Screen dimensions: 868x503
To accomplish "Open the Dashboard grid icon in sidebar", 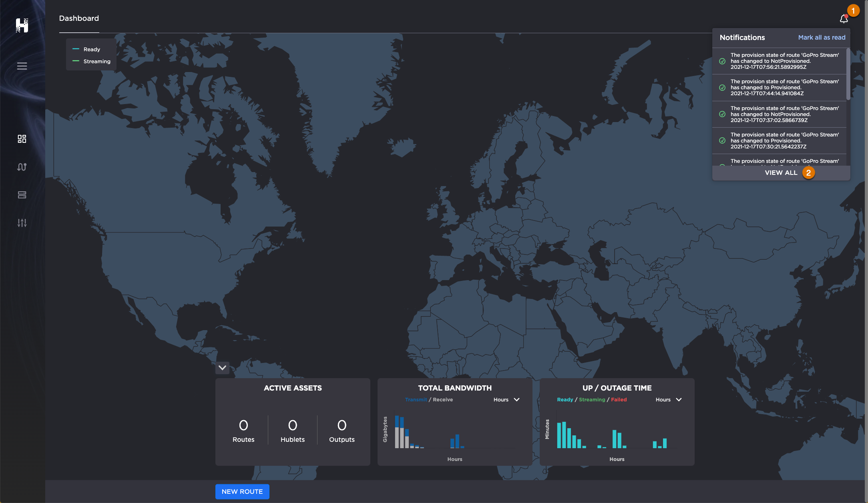I will [22, 139].
